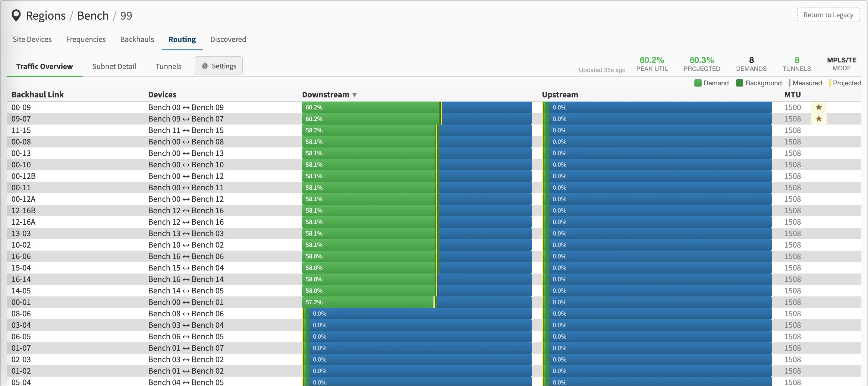Image resolution: width=868 pixels, height=386 pixels.
Task: Sort by the Devices column header
Action: point(162,95)
